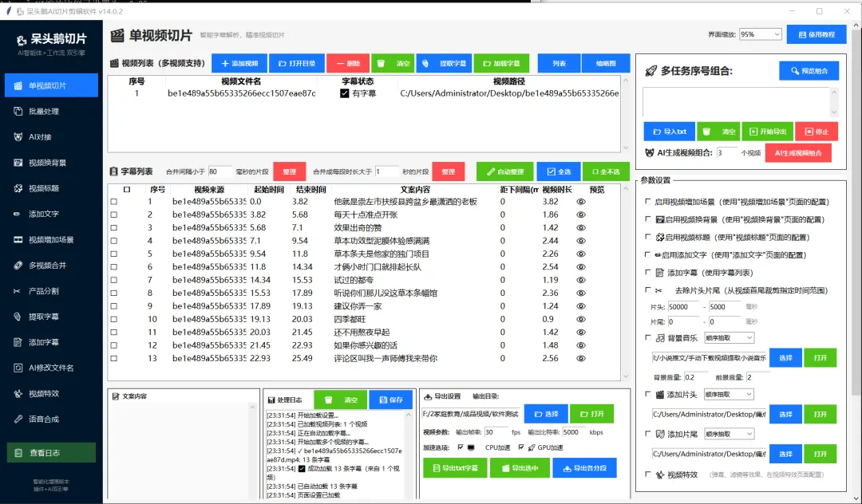Preview subtitle row 1 with eye icon
This screenshot has width=862, height=504.
[580, 202]
